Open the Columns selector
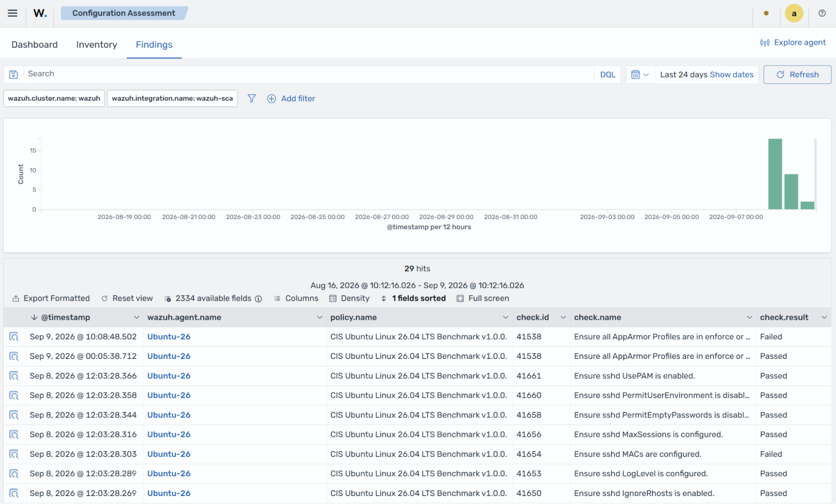 click(x=296, y=298)
